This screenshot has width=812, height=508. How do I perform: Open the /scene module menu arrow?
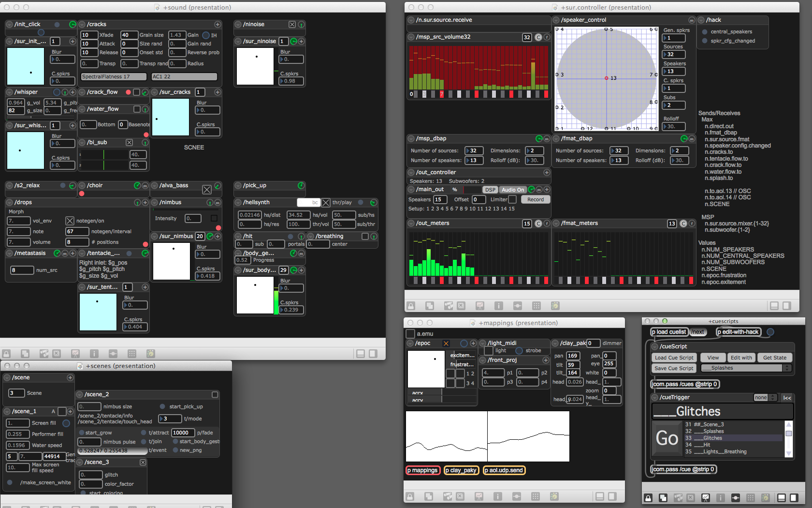click(x=7, y=378)
